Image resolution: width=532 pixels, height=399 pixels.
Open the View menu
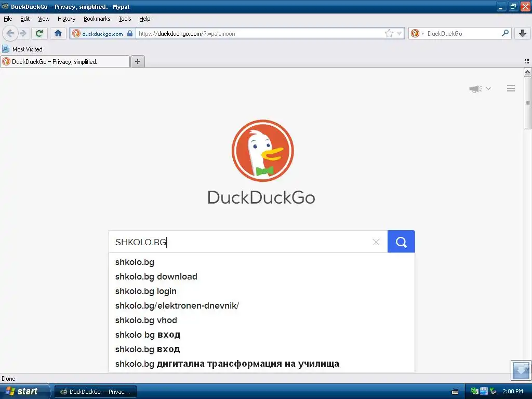pyautogui.click(x=44, y=19)
